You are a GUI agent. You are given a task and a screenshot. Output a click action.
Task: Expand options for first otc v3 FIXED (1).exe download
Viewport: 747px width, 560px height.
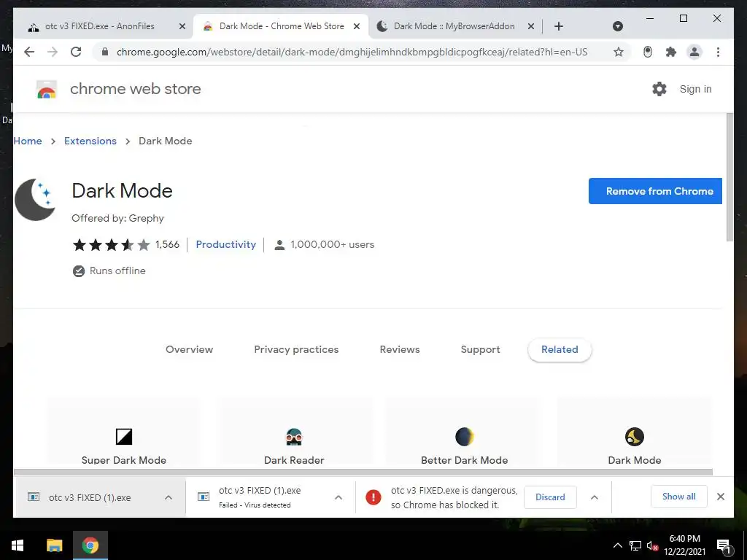coord(169,497)
